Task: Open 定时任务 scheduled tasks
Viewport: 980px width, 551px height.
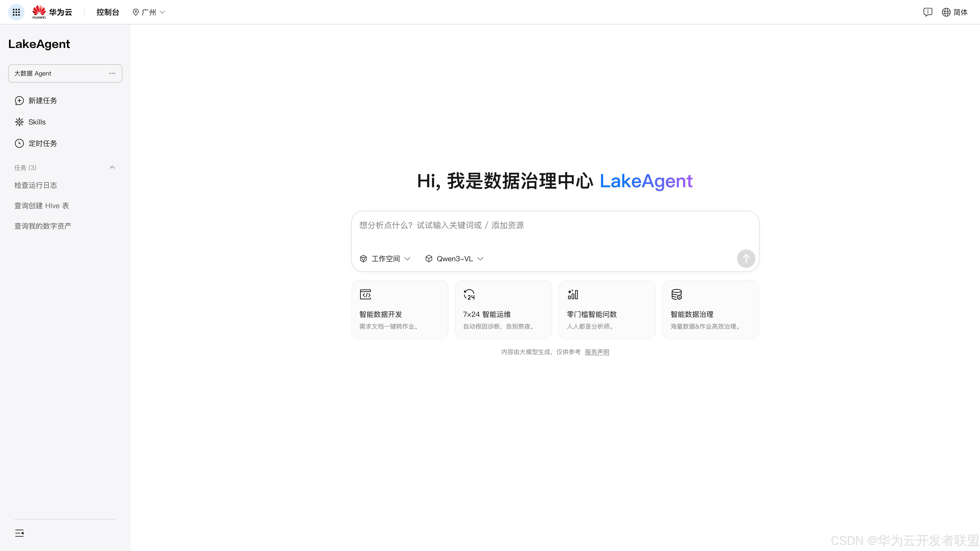Action: (x=43, y=143)
